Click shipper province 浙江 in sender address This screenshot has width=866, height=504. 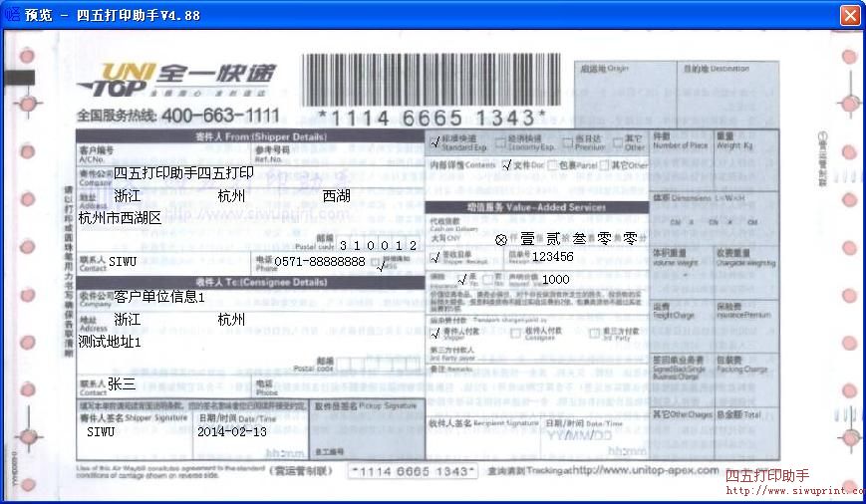tap(127, 196)
